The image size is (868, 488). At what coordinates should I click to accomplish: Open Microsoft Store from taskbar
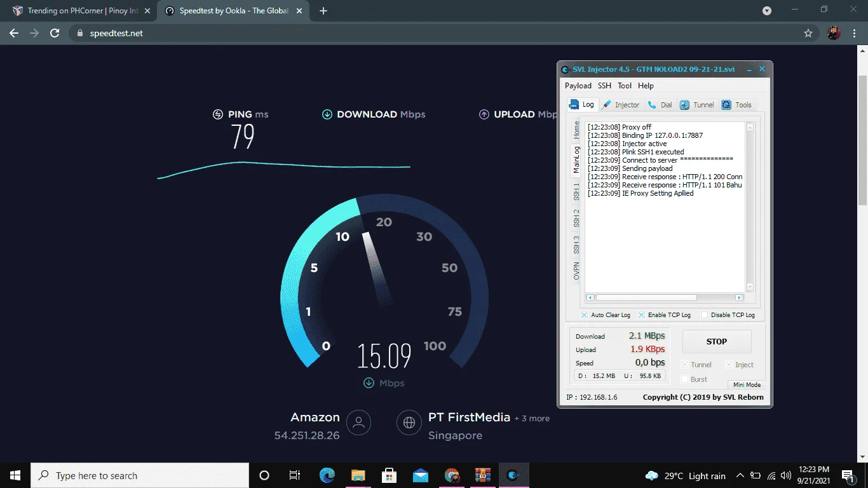click(389, 475)
